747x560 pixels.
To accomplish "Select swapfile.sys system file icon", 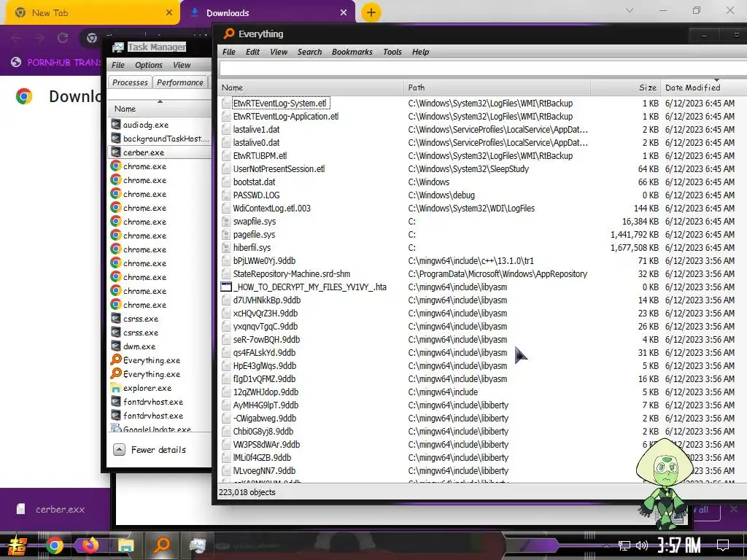I will tap(226, 222).
